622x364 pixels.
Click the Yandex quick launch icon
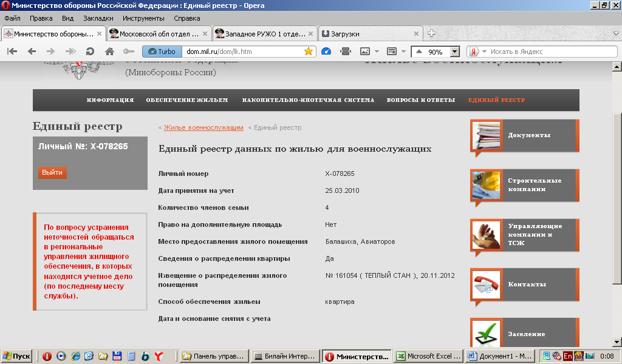click(x=158, y=356)
